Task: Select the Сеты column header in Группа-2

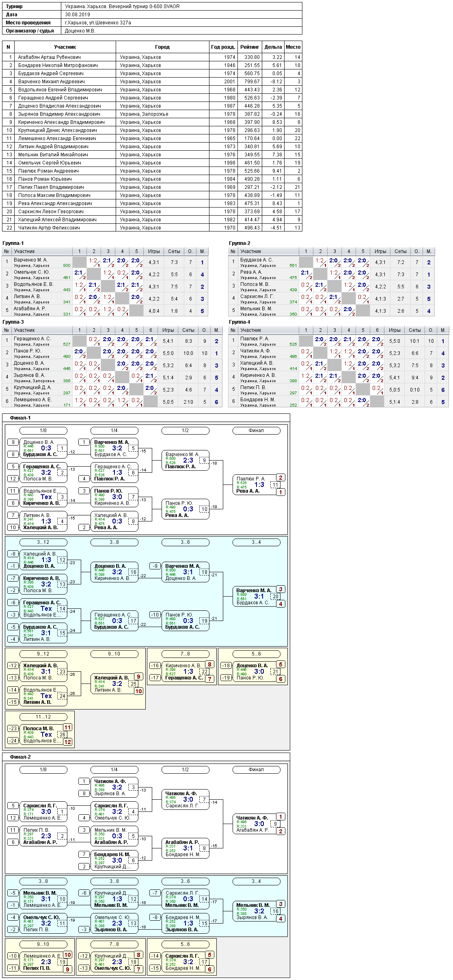Action: (x=400, y=251)
